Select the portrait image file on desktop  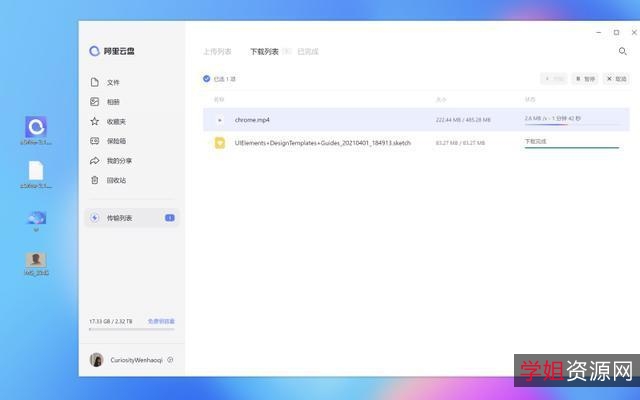click(36, 260)
